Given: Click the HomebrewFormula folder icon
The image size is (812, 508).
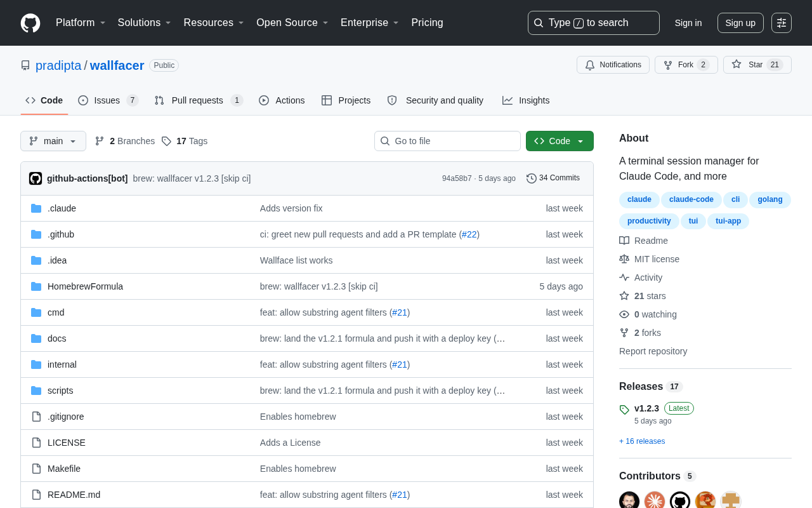Looking at the screenshot, I should pos(36,286).
